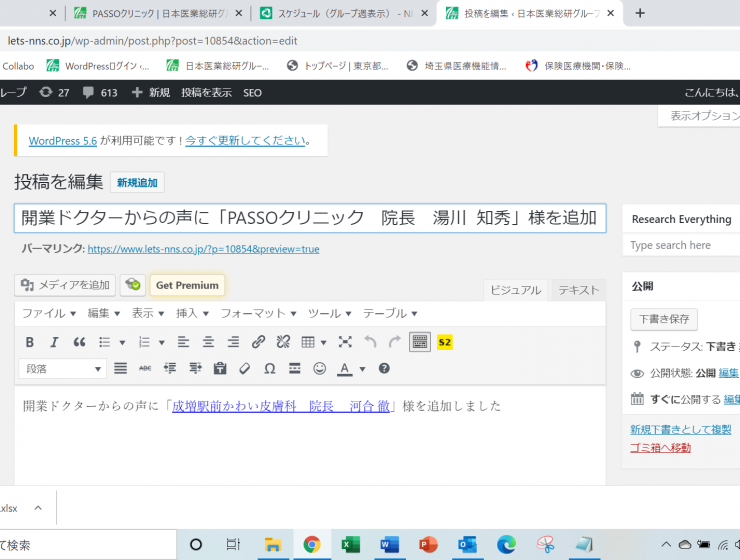
Task: Open numbered list style dropdown arrow
Action: click(161, 343)
